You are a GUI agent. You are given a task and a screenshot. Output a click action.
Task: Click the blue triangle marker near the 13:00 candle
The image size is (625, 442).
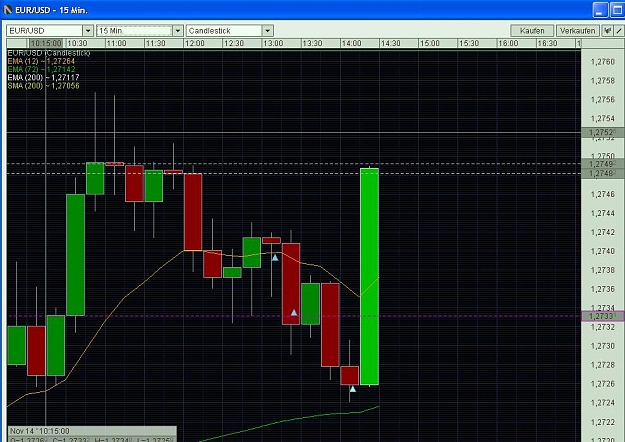(x=275, y=257)
